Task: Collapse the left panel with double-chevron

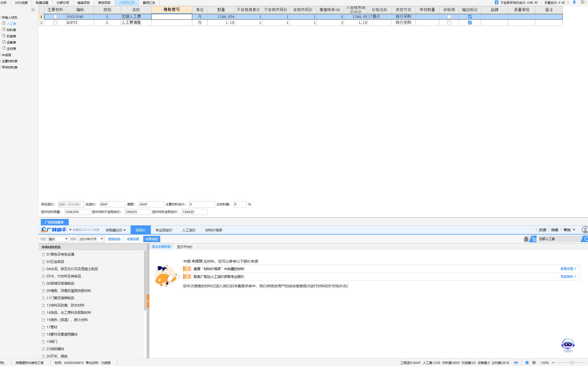Action: coord(33,10)
